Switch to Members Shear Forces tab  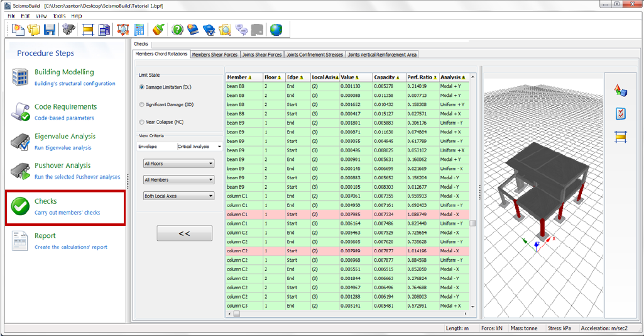(x=215, y=55)
